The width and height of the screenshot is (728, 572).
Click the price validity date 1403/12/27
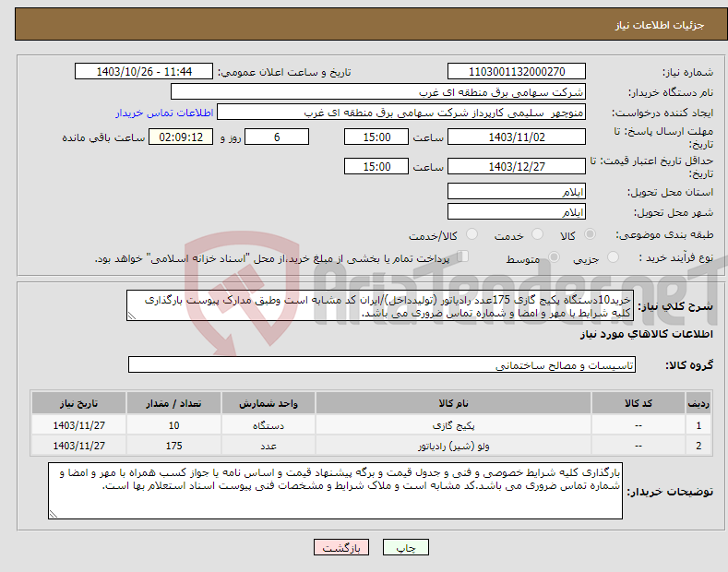coord(517,166)
